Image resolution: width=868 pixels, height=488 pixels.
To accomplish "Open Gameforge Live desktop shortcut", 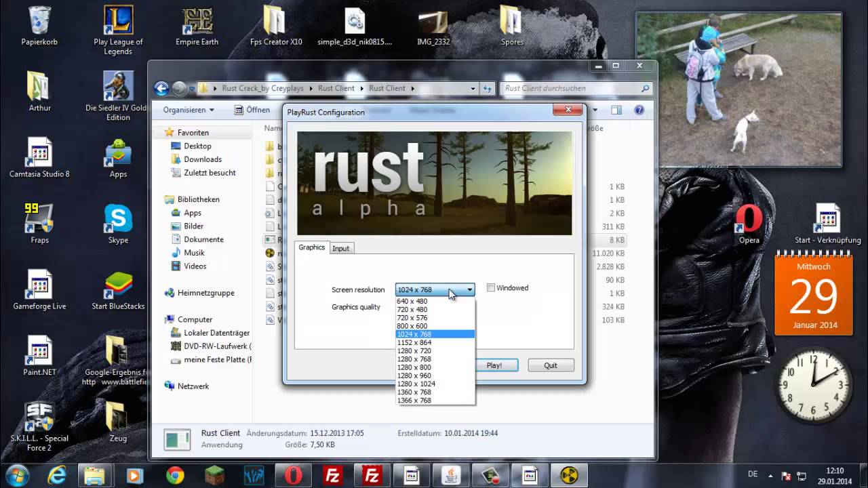I will pos(39,290).
